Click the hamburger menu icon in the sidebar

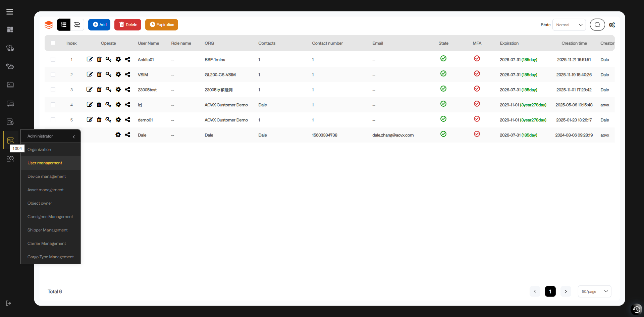pos(10,12)
